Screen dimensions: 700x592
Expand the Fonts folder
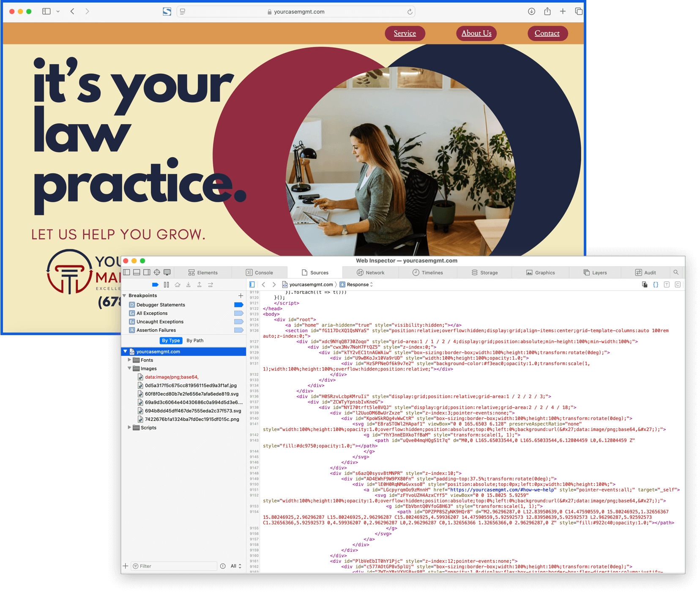[x=129, y=360]
